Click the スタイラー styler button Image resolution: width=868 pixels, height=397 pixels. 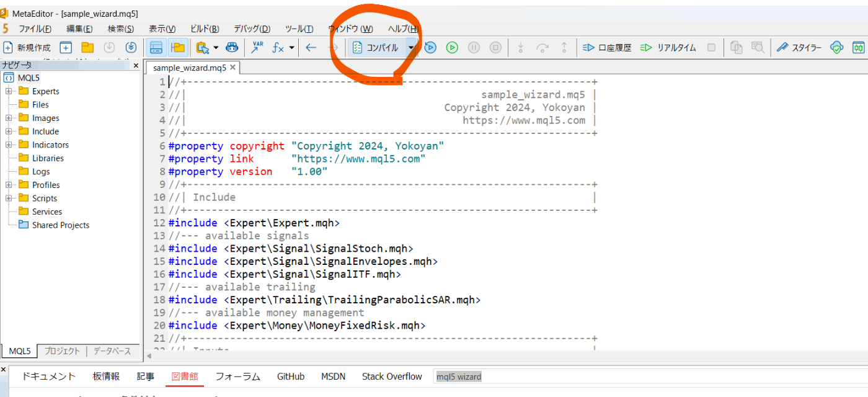coord(799,47)
